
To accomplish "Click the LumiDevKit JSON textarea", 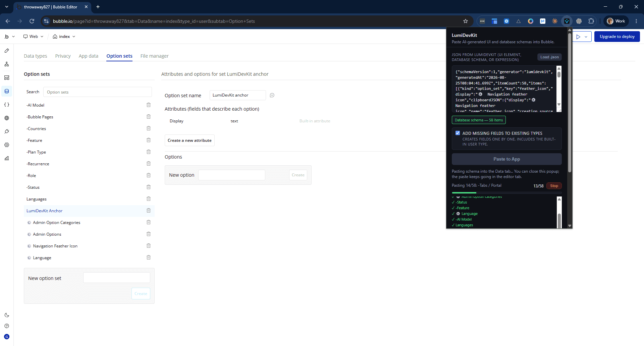I will pos(506,89).
